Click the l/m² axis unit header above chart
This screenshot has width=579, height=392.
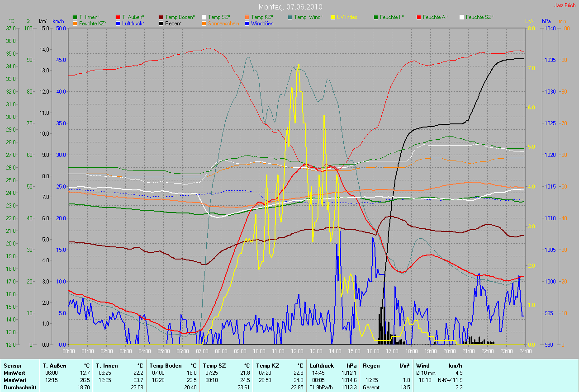43,21
